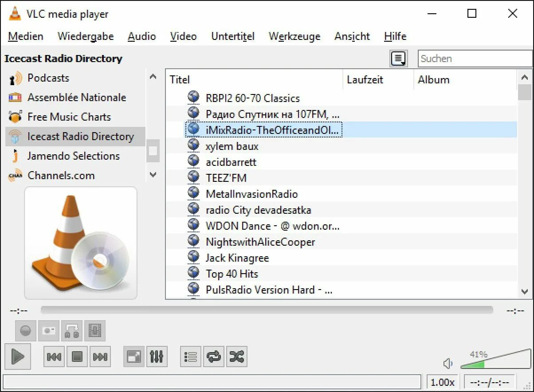Click globe icon beside xylem baux
Image resolution: width=534 pixels, height=392 pixels.
(x=193, y=145)
